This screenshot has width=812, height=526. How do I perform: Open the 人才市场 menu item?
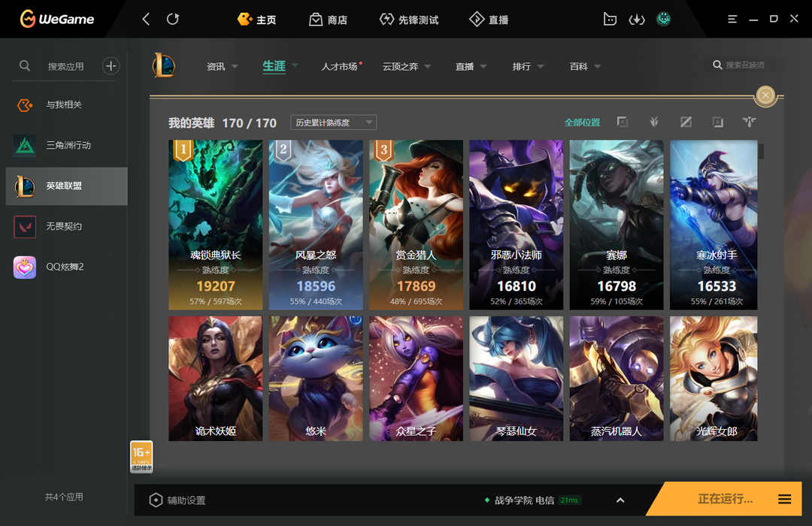tap(341, 66)
